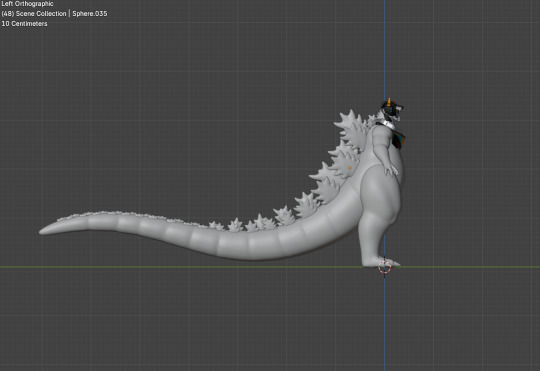Select the yellow horn on the head
Screen dimensions: 540x371
pos(389,102)
